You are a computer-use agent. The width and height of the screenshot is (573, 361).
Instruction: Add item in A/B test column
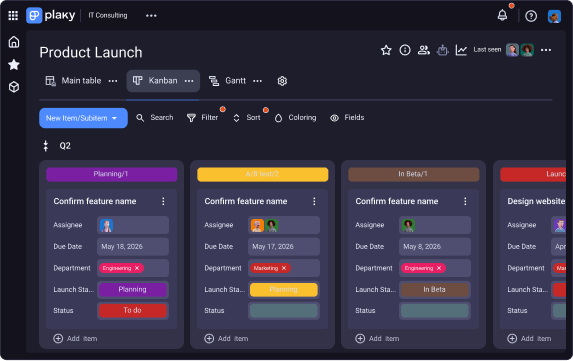click(x=226, y=339)
